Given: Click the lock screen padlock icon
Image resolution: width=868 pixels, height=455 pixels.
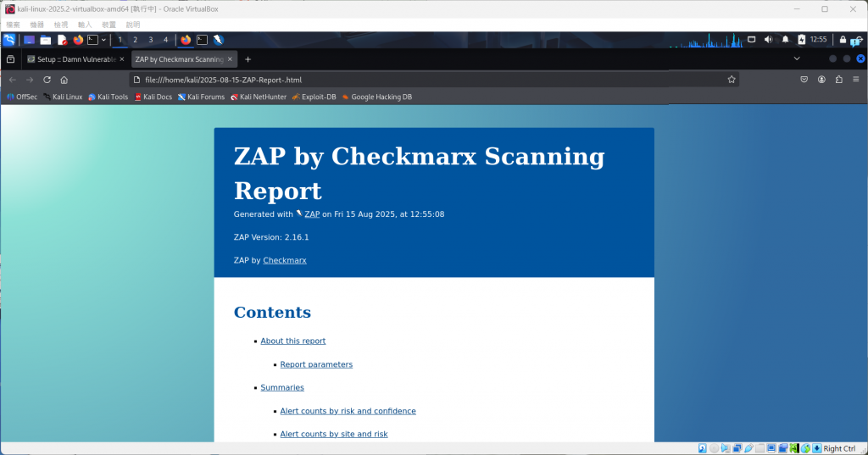Looking at the screenshot, I should (x=843, y=39).
